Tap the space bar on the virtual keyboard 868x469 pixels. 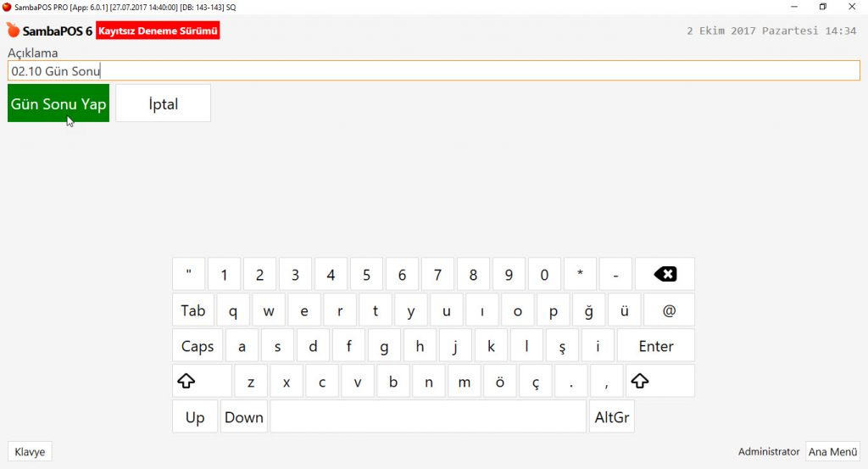(x=428, y=417)
